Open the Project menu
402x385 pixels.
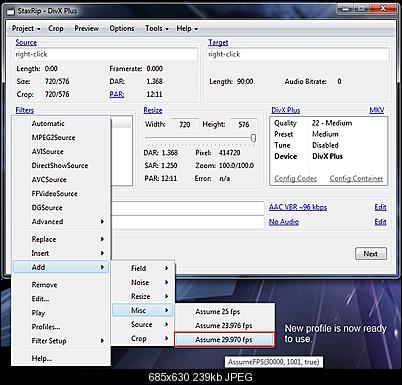click(26, 29)
